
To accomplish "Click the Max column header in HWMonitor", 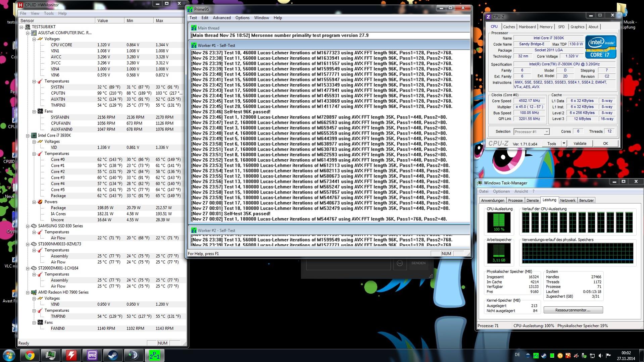I will tap(168, 20).
